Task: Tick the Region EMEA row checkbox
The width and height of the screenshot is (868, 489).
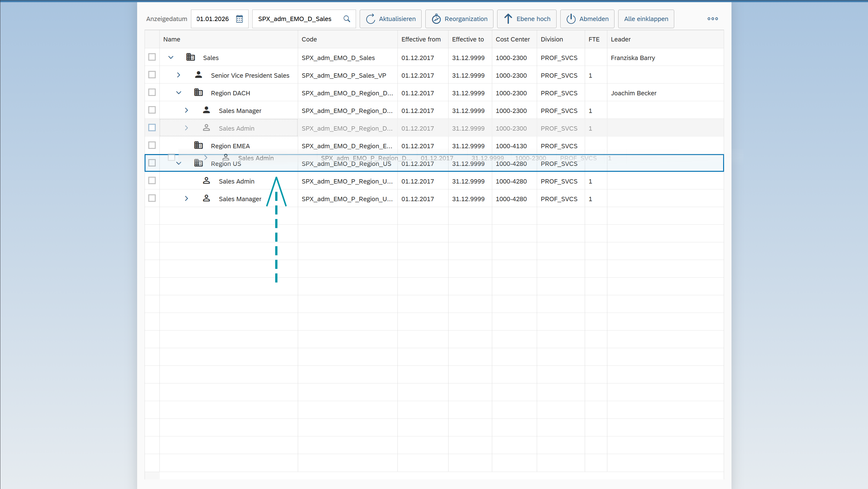Action: tap(152, 145)
